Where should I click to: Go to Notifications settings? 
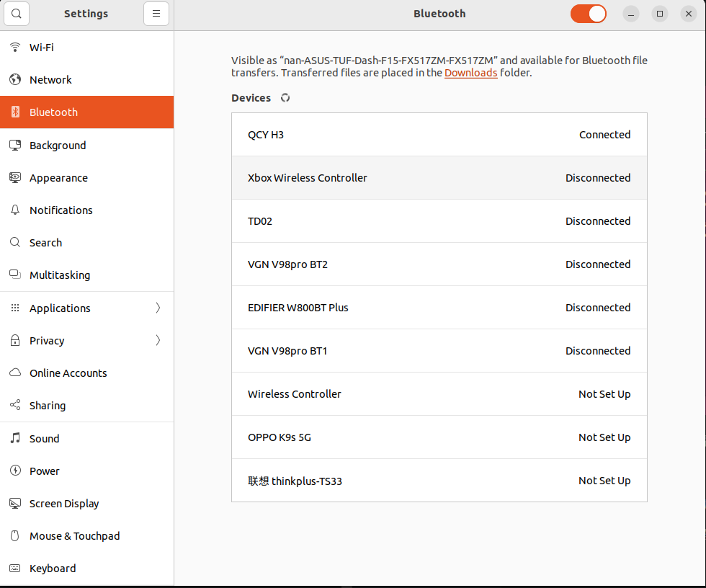tap(87, 210)
